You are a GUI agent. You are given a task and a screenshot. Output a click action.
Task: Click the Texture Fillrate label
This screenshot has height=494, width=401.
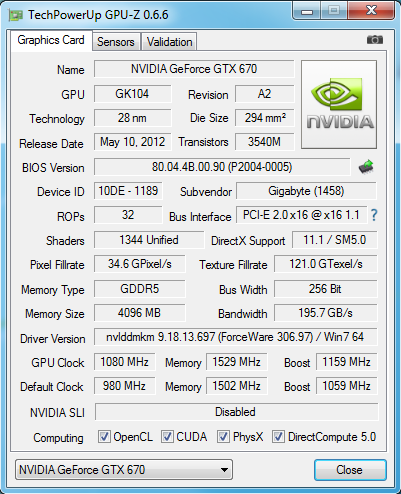click(x=233, y=265)
